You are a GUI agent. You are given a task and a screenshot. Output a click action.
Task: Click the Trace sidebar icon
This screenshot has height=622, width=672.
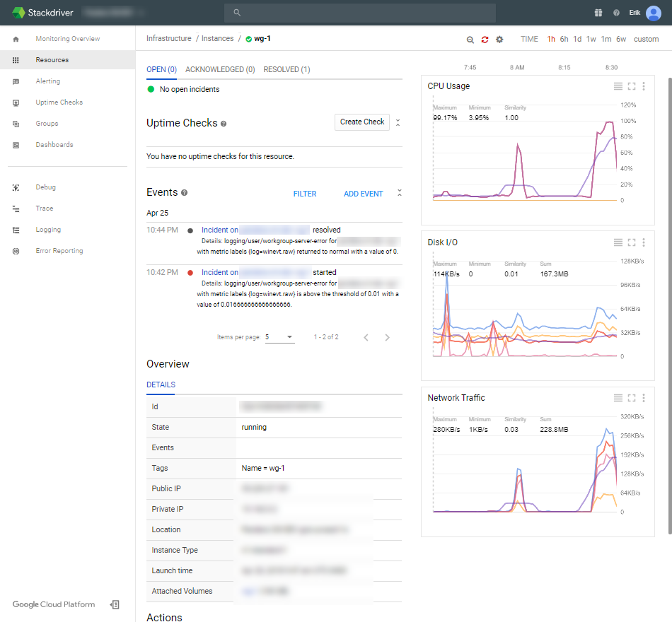click(16, 209)
